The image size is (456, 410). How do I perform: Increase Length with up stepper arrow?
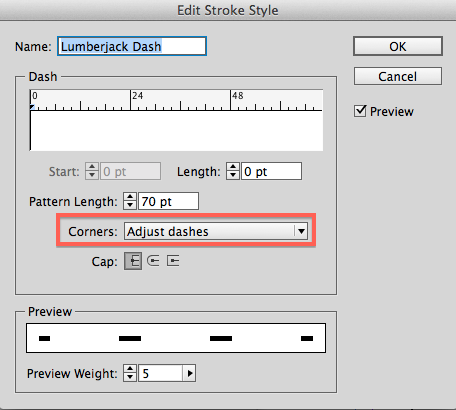[233, 167]
